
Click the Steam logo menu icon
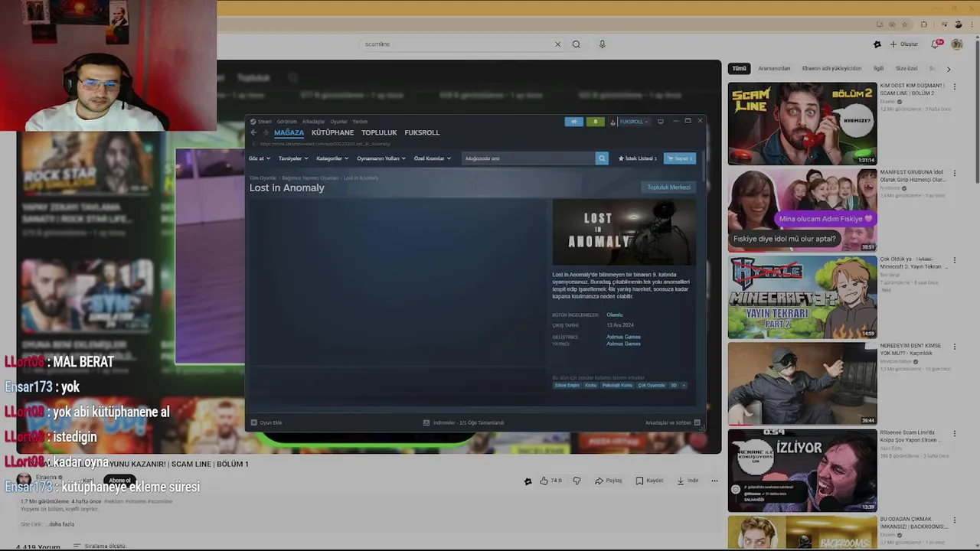coord(253,122)
